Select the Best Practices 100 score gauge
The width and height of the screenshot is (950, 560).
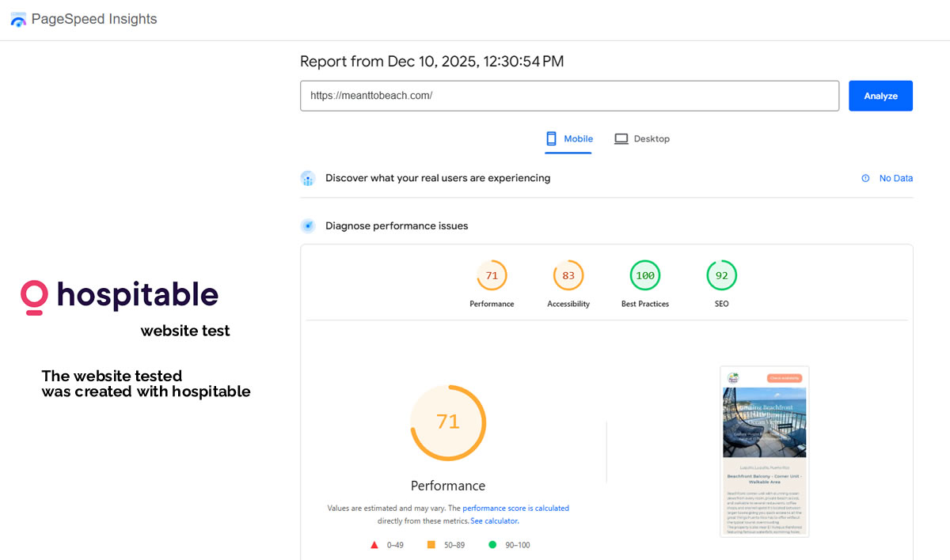click(x=644, y=276)
